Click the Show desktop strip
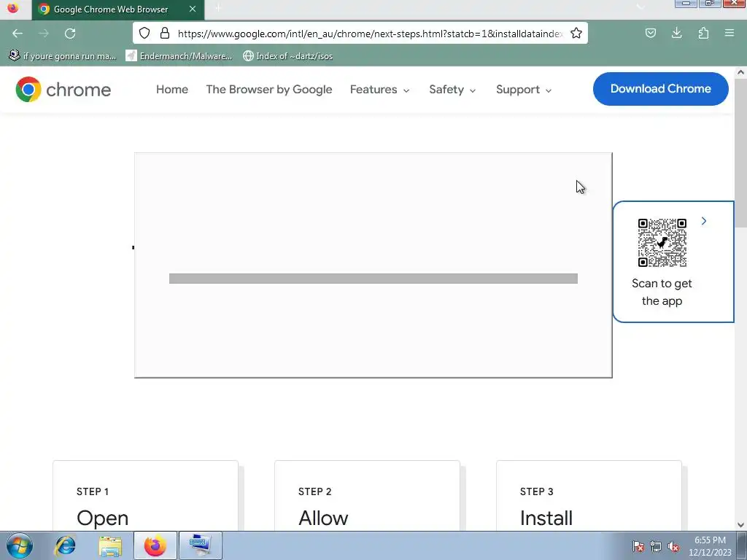The width and height of the screenshot is (747, 560). click(742, 545)
